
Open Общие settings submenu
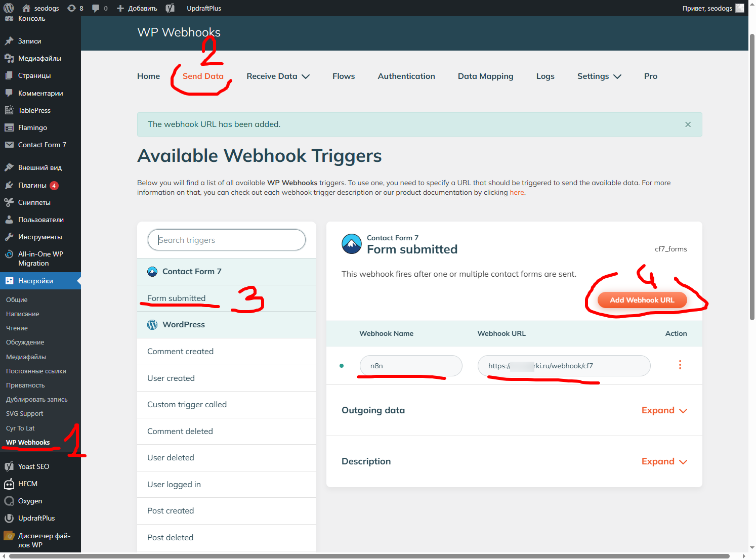(17, 299)
